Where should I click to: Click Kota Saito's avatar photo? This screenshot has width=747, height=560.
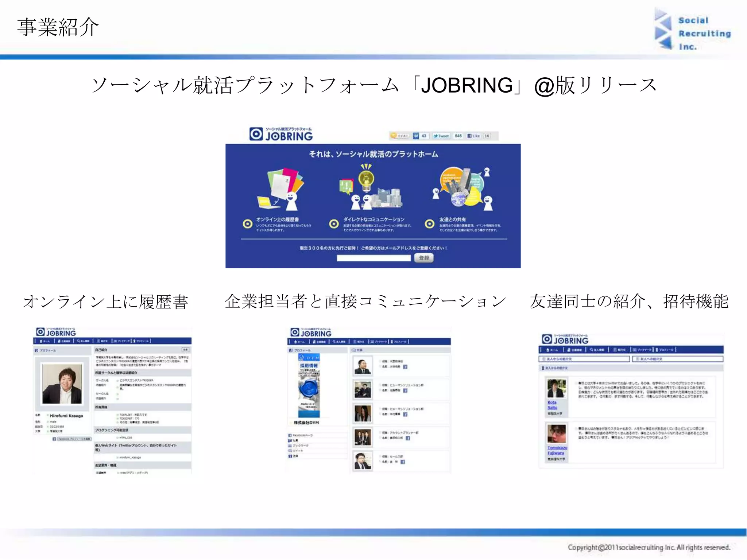[557, 389]
